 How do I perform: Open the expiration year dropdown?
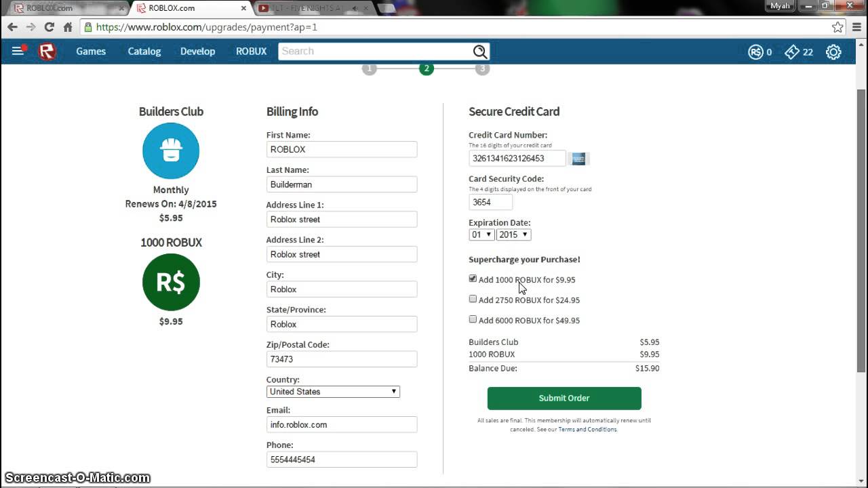[513, 235]
